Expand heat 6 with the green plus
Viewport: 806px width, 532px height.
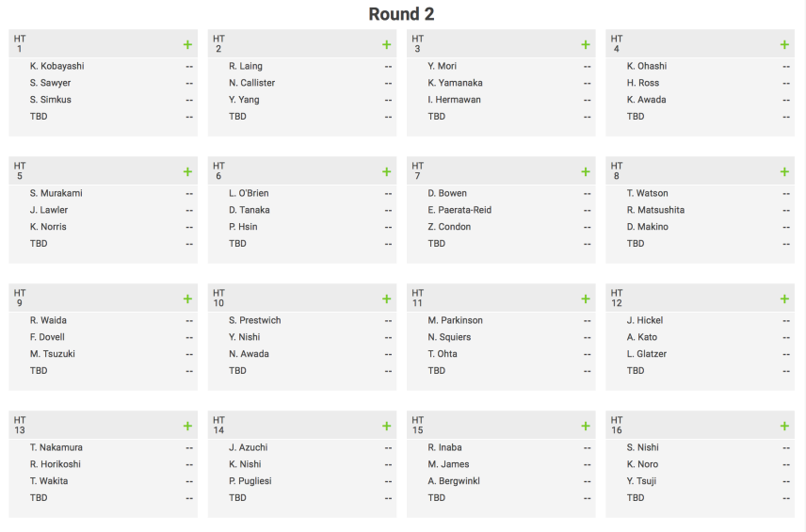click(387, 171)
